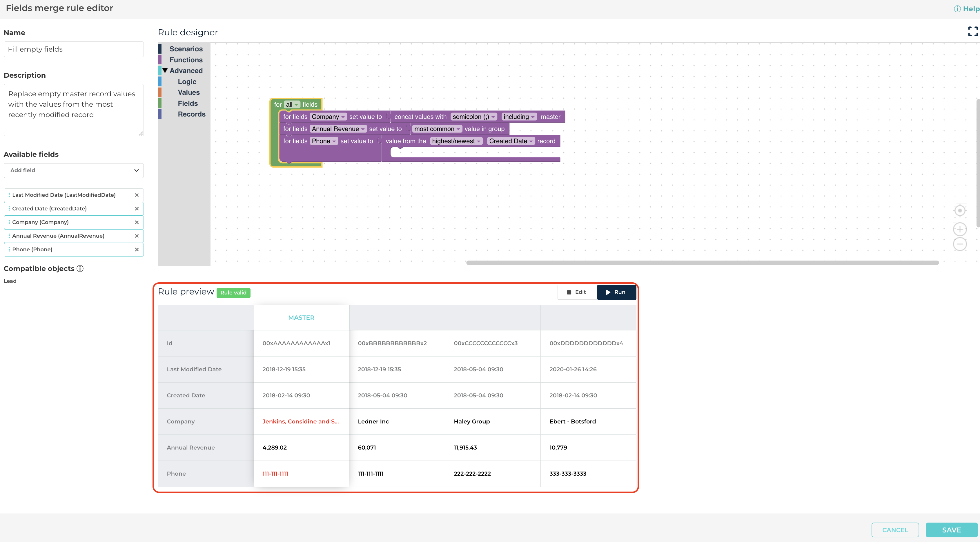980x542 pixels.
Task: Open the Scenarios toolbox category
Action: click(x=186, y=49)
